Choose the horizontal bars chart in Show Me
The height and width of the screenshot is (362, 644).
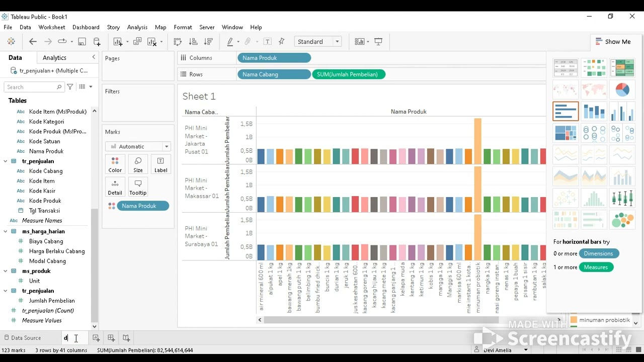point(566,111)
